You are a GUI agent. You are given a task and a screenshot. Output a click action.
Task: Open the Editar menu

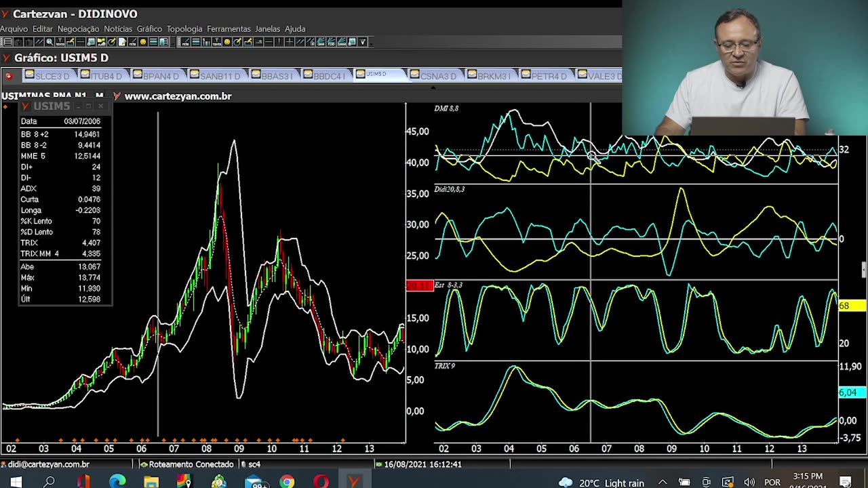(43, 29)
